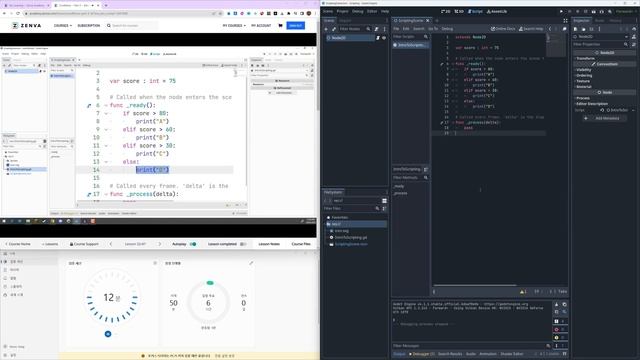Open Godot's Debug menu in top bar
Image resolution: width=640 pixels, height=360 pixels.
coord(358,11)
